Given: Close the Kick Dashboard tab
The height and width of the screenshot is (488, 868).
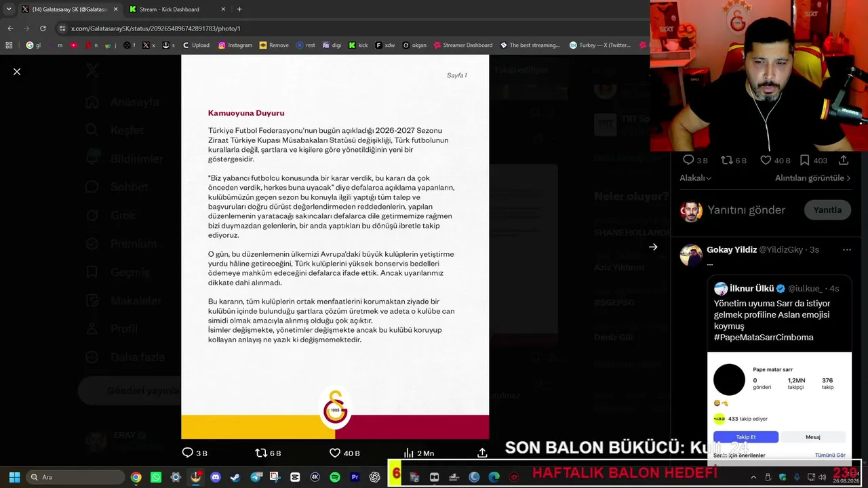Looking at the screenshot, I should click(x=223, y=9).
